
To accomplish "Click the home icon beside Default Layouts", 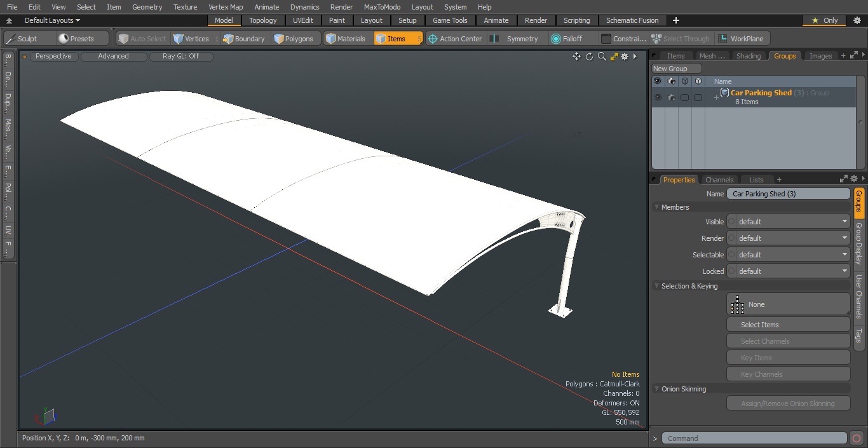I will tap(9, 21).
